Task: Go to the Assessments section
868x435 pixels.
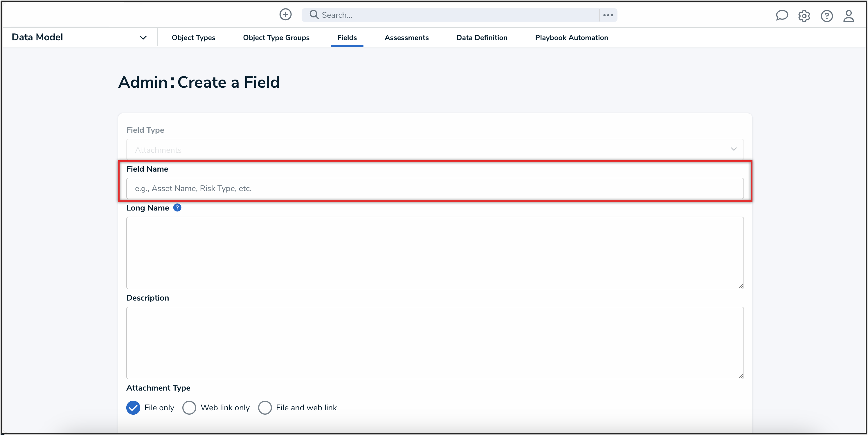Action: (406, 37)
